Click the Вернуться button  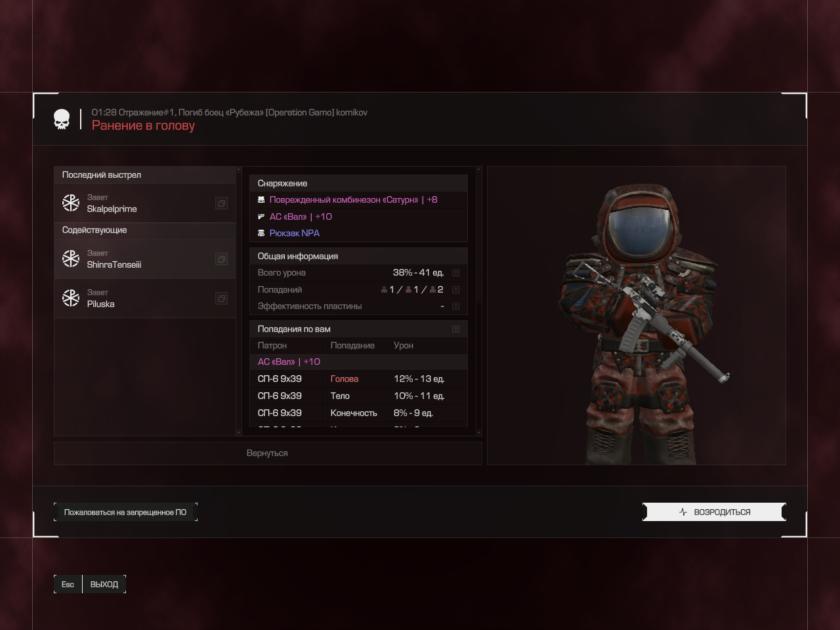pos(268,453)
